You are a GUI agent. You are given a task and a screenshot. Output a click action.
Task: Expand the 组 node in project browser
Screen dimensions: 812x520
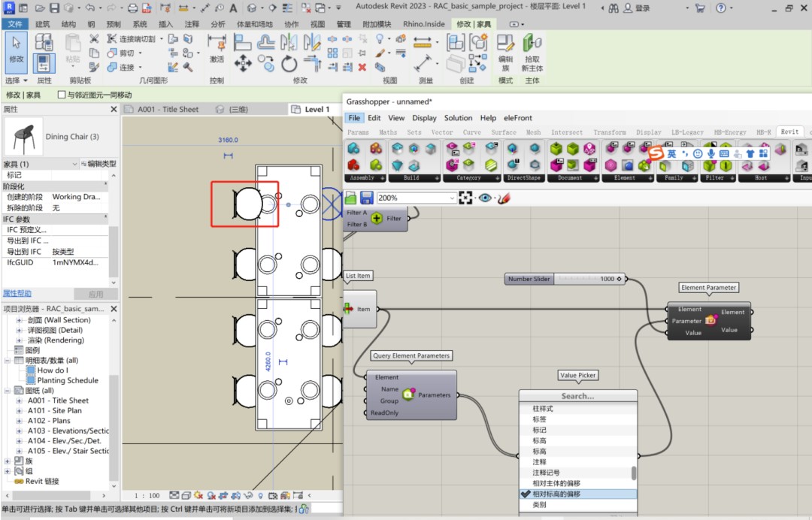point(8,471)
